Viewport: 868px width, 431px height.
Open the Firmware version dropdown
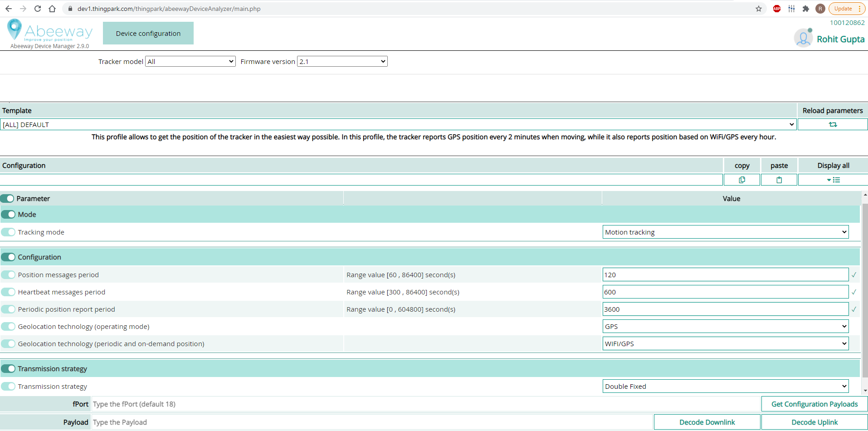(342, 62)
